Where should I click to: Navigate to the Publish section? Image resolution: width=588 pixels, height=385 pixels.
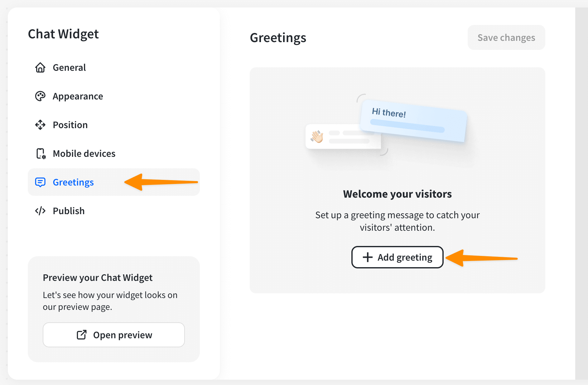(69, 211)
